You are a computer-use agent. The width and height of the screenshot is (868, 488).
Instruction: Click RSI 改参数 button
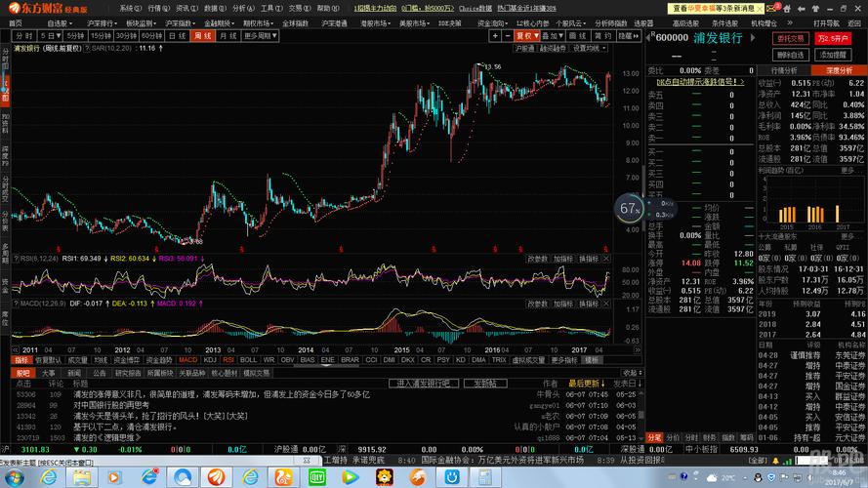pos(537,259)
